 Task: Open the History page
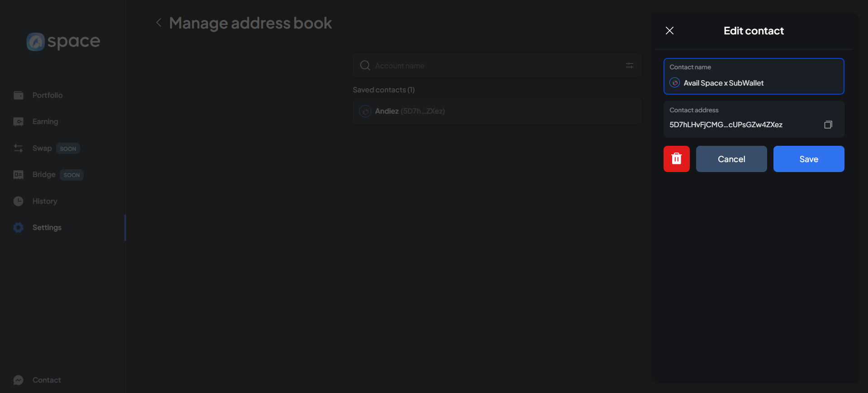(44, 201)
